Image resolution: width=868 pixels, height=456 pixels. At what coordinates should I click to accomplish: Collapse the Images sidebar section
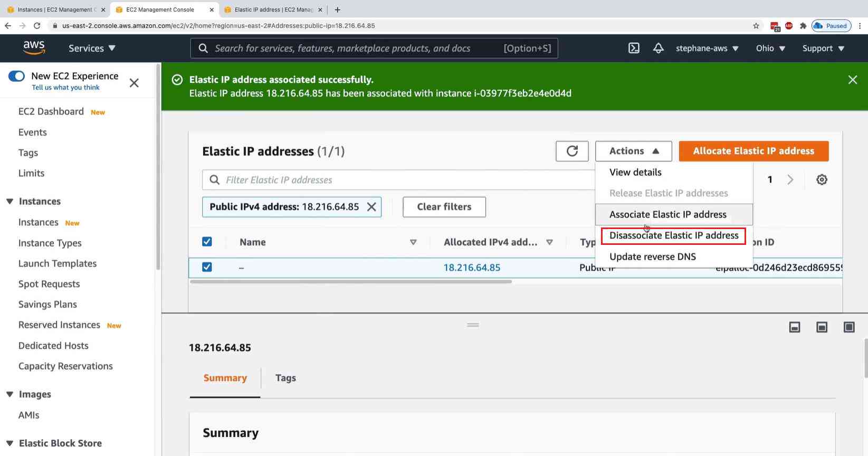pos(9,394)
